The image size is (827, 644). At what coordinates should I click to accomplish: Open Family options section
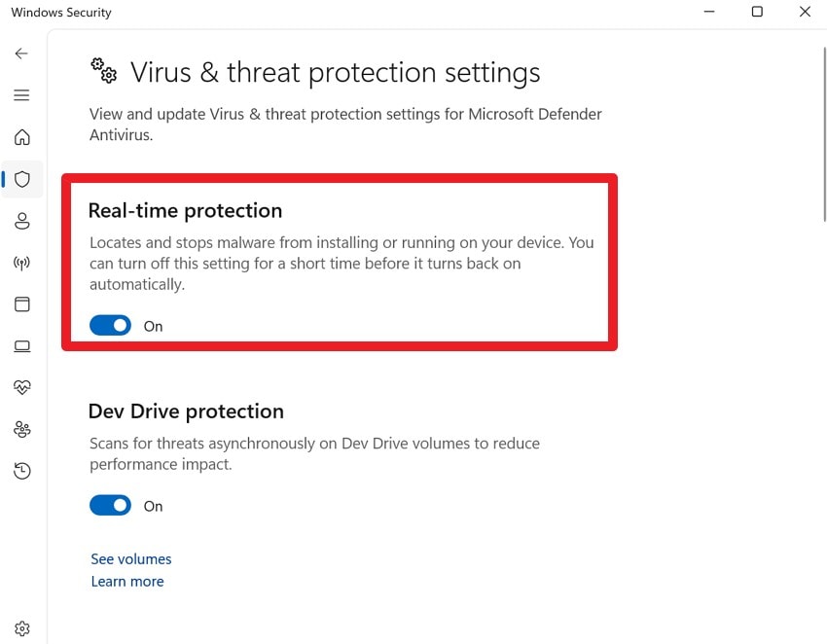(x=21, y=429)
